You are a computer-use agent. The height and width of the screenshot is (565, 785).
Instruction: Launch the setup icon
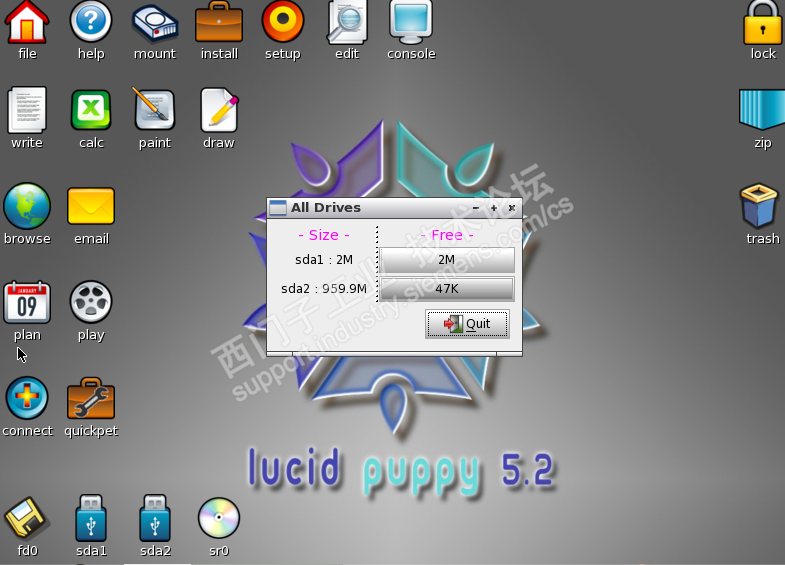(283, 22)
